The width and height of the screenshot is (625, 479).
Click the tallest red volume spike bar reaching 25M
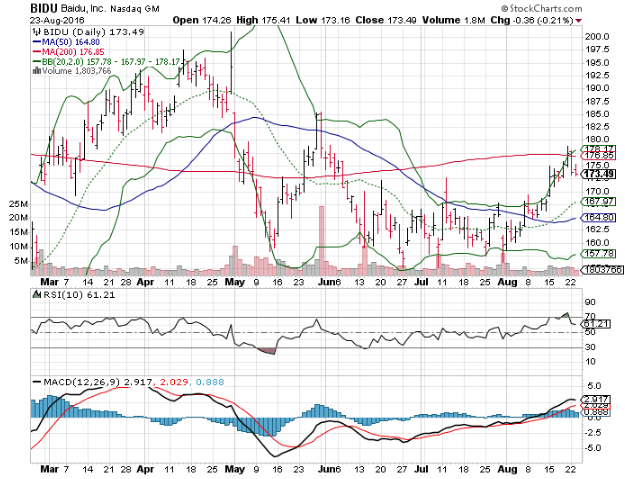[321, 241]
